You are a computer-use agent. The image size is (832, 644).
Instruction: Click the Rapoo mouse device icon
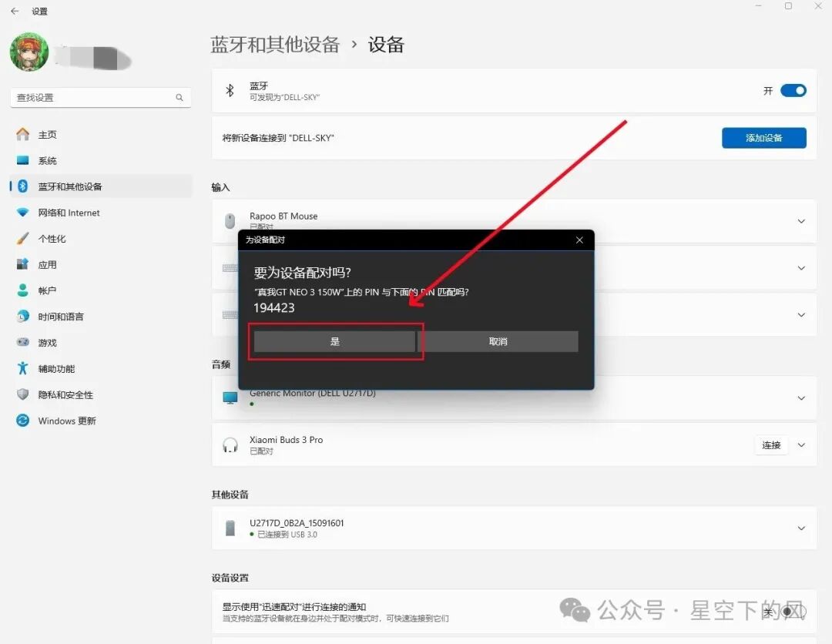click(230, 221)
